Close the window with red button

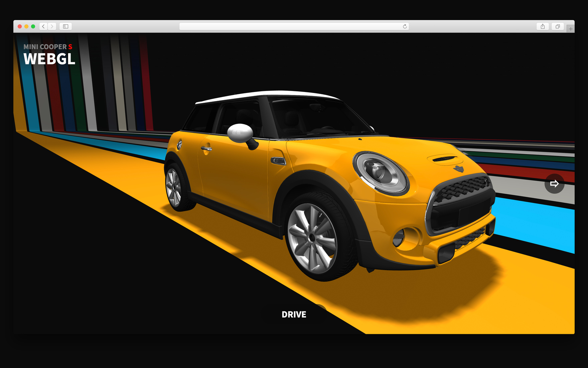click(x=20, y=26)
